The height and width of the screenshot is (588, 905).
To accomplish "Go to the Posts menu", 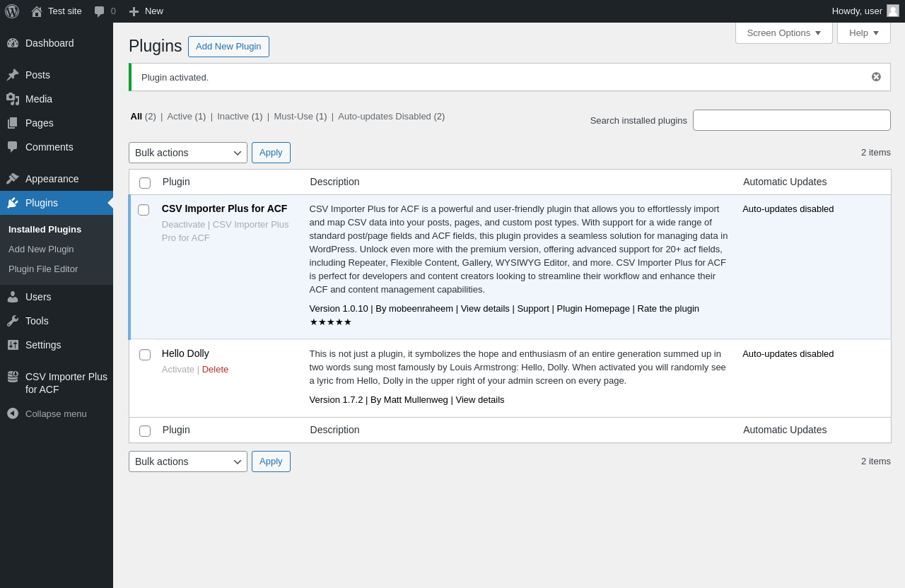I will pyautogui.click(x=37, y=75).
